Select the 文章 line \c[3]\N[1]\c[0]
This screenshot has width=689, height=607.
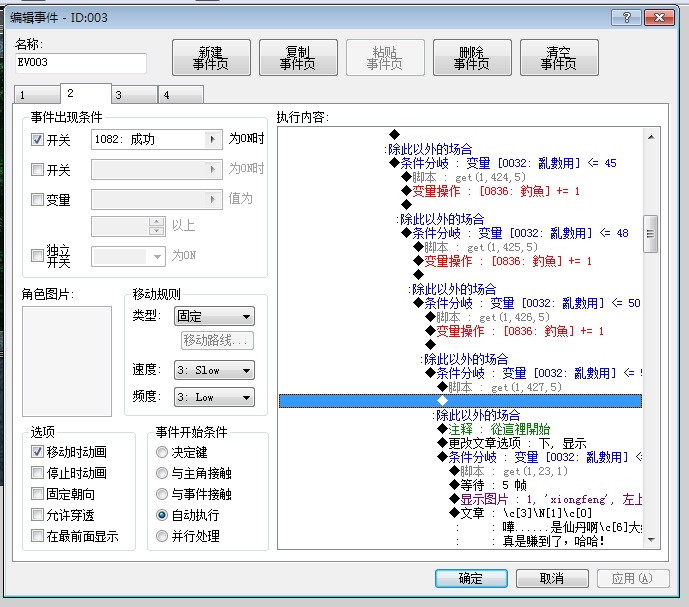(x=521, y=513)
